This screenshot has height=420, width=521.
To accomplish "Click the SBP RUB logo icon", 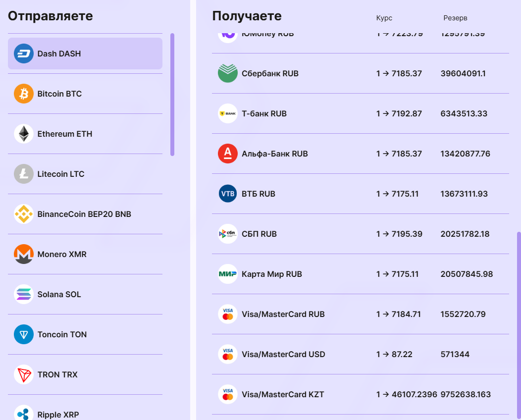I will pos(228,234).
